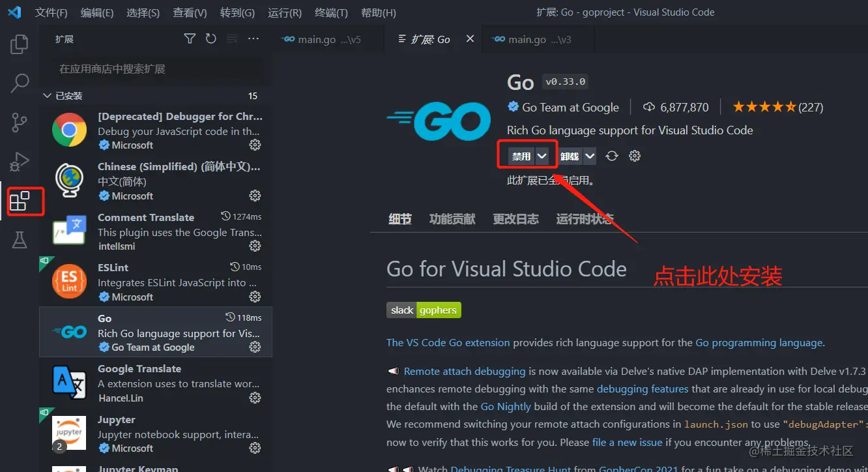This screenshot has height=472, width=868.
Task: Open the 选择(S) menu
Action: pos(143,12)
